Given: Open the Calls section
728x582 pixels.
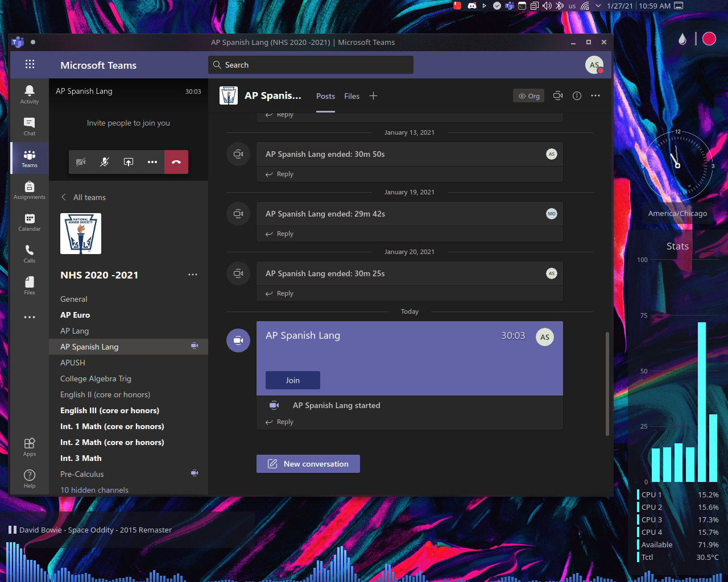Looking at the screenshot, I should (30, 253).
